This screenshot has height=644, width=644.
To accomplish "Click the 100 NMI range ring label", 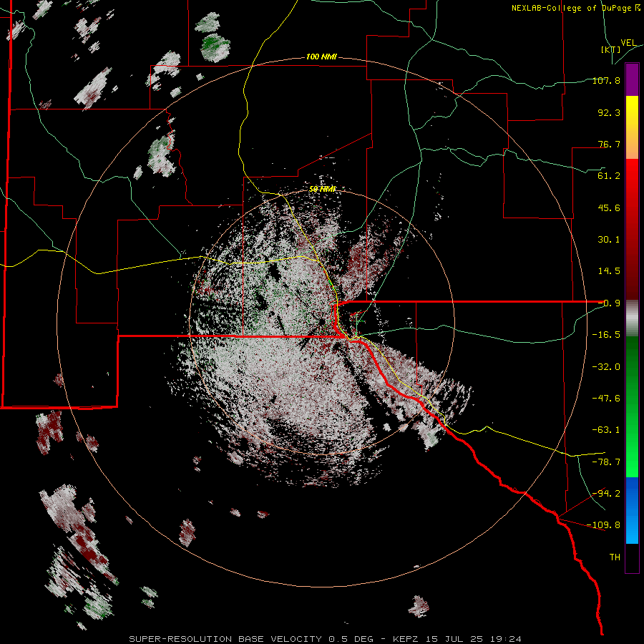I will 321,57.
